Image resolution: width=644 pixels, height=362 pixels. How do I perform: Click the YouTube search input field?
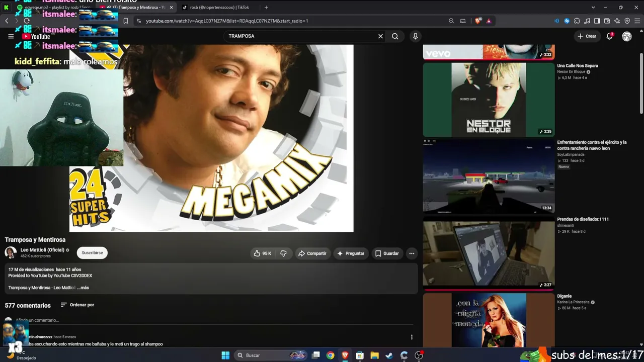(x=302, y=36)
